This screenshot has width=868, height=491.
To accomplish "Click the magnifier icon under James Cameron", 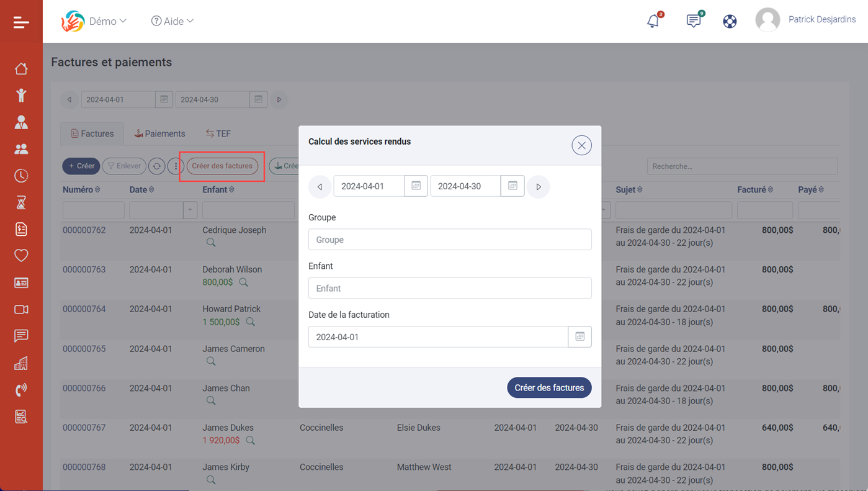I will [x=211, y=361].
